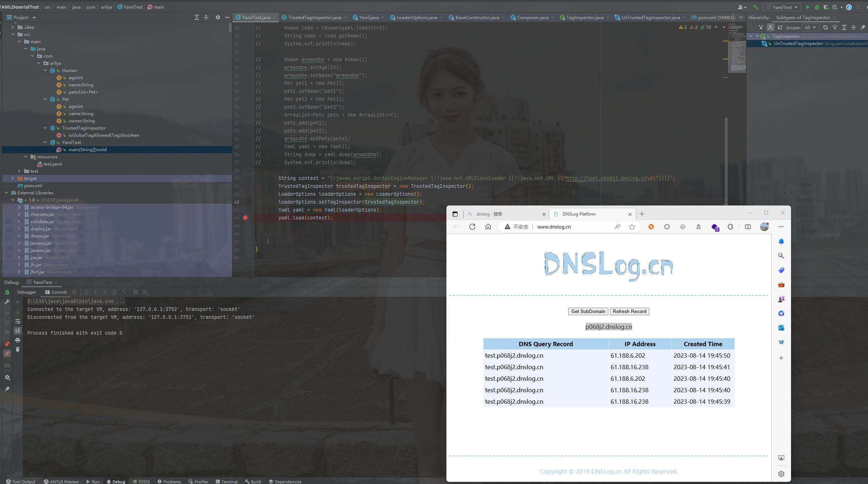Hide the Project tool window
The image size is (868, 484).
227,17
